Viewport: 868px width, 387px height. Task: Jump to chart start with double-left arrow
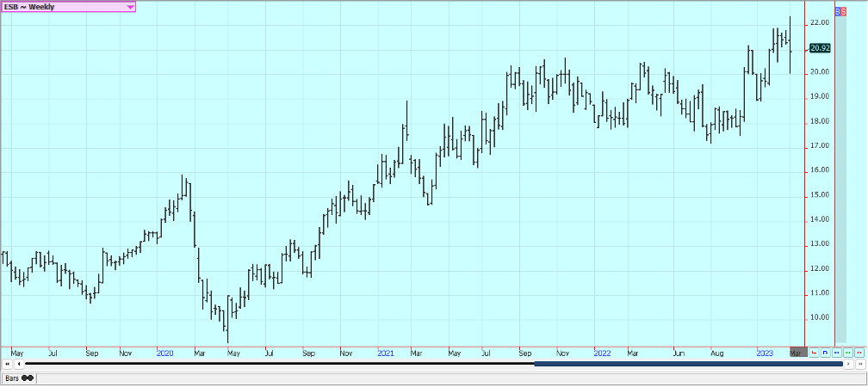7,364
